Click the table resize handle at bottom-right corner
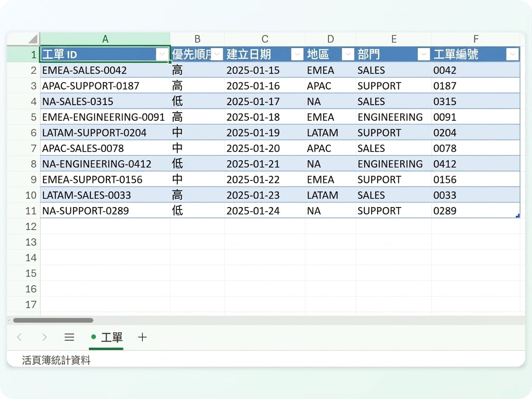The image size is (532, 399). pos(518,216)
